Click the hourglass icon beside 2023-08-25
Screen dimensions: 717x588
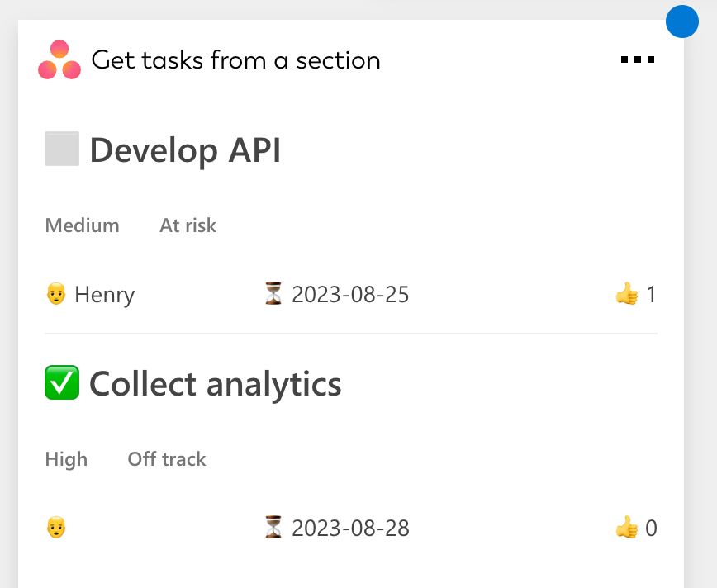tap(273, 294)
